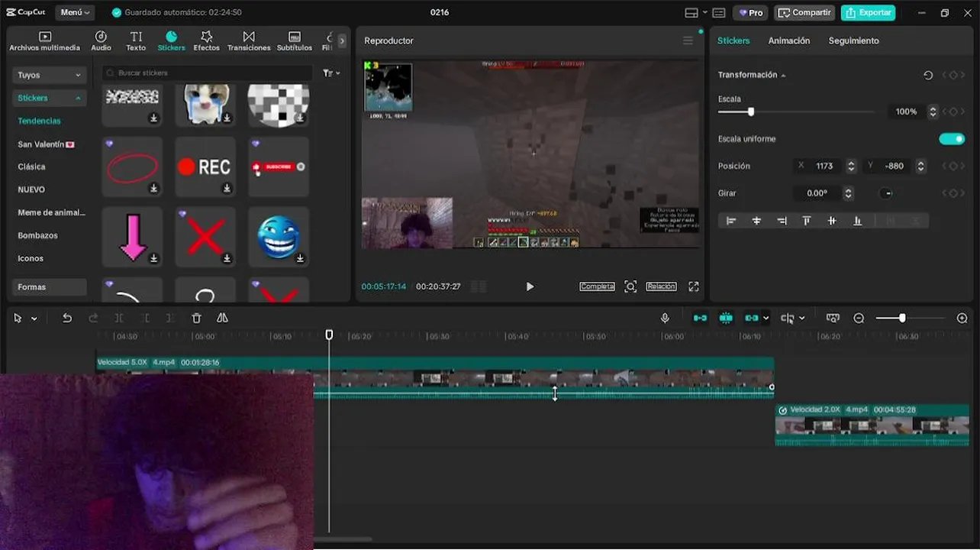Screen dimensions: 980x550
Task: Switch to the Audio tab
Action: (101, 41)
